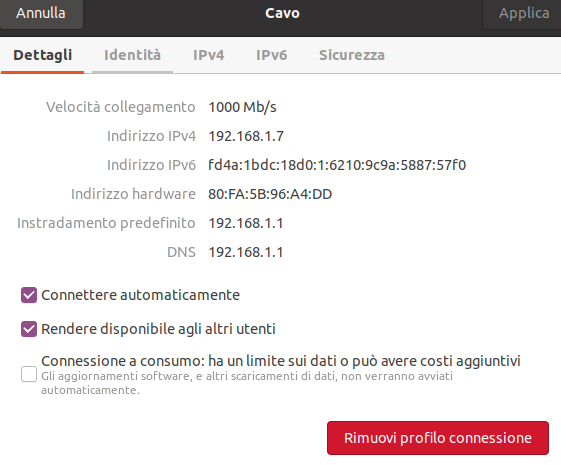561x465 pixels.
Task: Click the DNS label
Action: 181,252
